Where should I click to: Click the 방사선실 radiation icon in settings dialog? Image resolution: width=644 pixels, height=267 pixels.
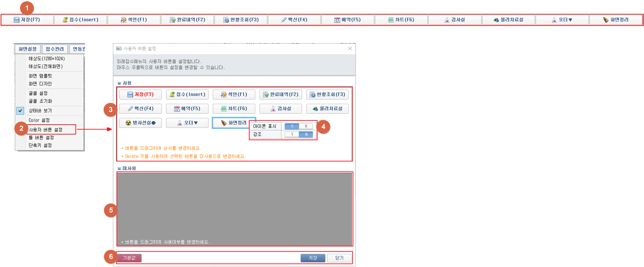point(129,123)
